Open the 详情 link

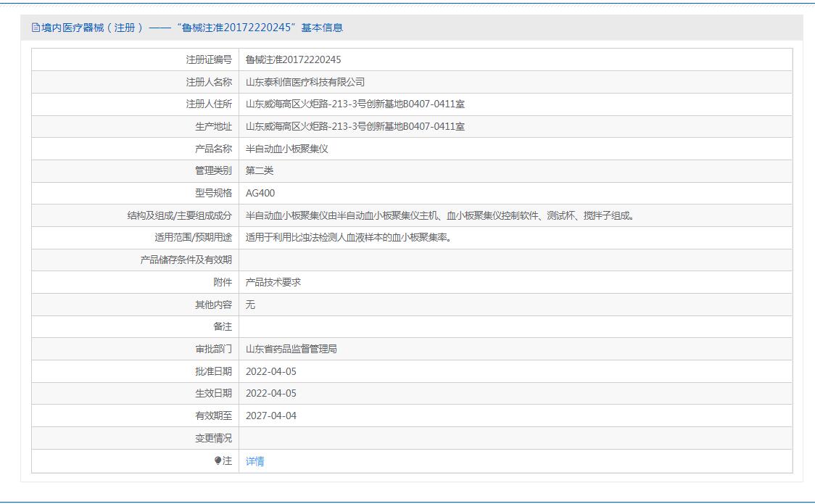[255, 461]
